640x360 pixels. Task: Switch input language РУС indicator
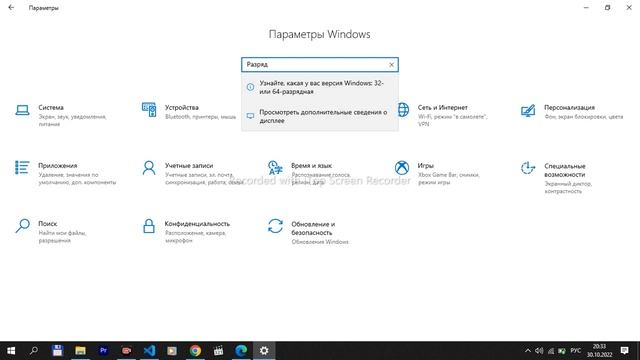576,351
